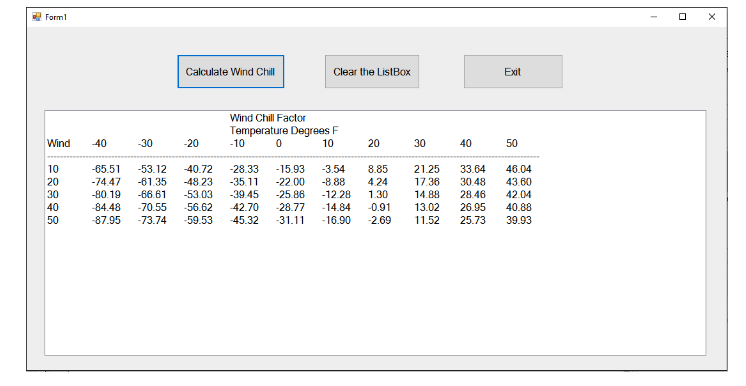Screen dimensions: 746x386
Task: Click the value -3.54
Action: click(334, 169)
